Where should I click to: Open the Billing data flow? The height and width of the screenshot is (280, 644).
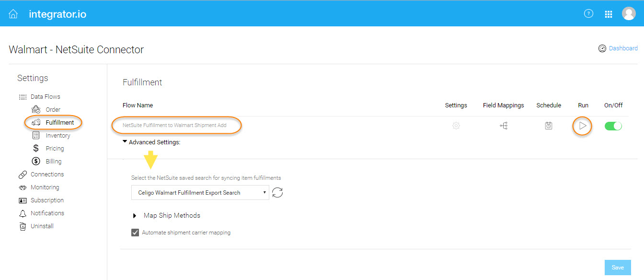[54, 161]
